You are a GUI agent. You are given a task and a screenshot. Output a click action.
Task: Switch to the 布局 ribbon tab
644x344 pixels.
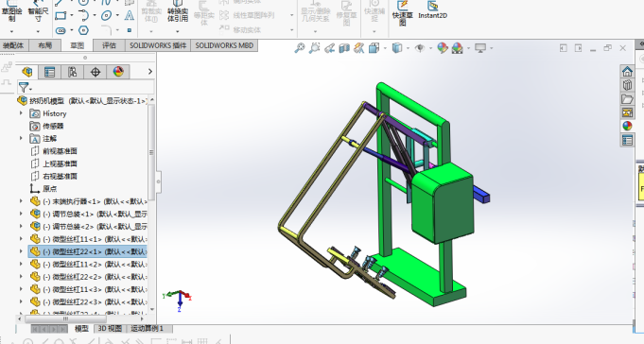click(44, 45)
